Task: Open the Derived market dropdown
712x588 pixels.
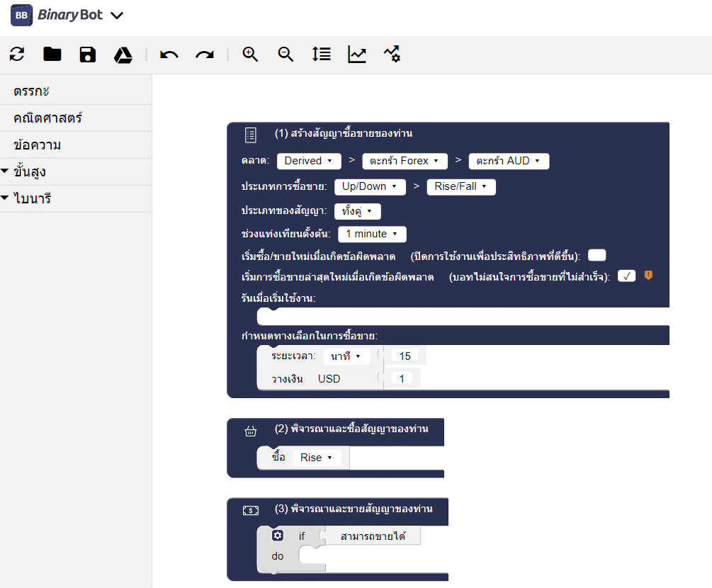Action: (308, 161)
